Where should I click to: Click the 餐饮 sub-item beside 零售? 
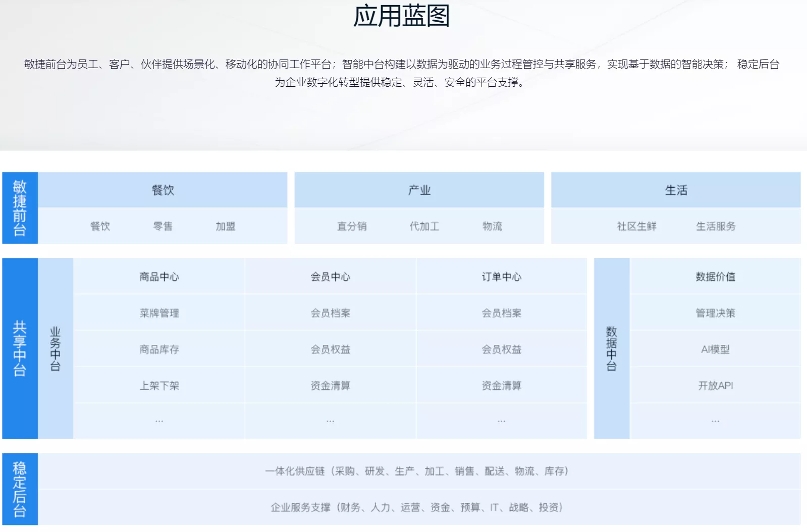point(100,226)
